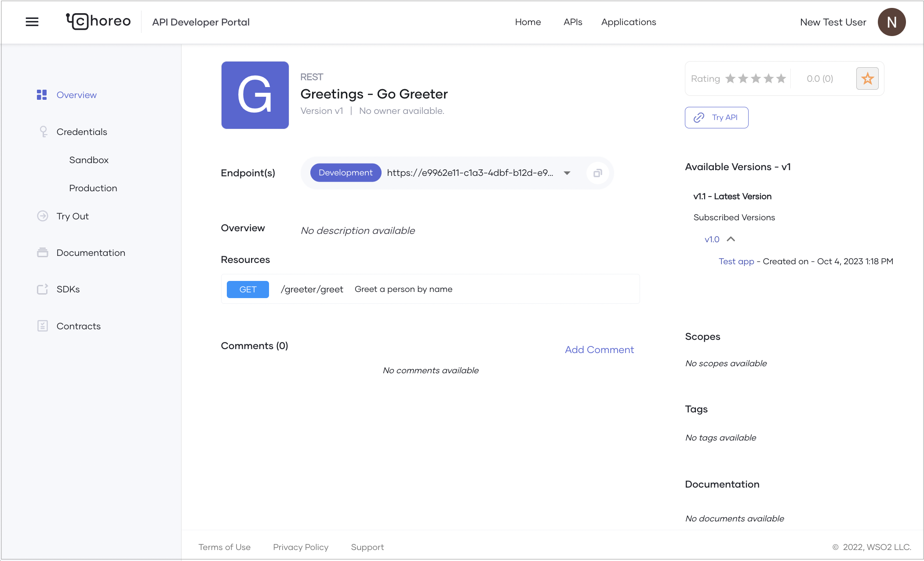Rate the API five stars
924x561 pixels.
(781, 79)
